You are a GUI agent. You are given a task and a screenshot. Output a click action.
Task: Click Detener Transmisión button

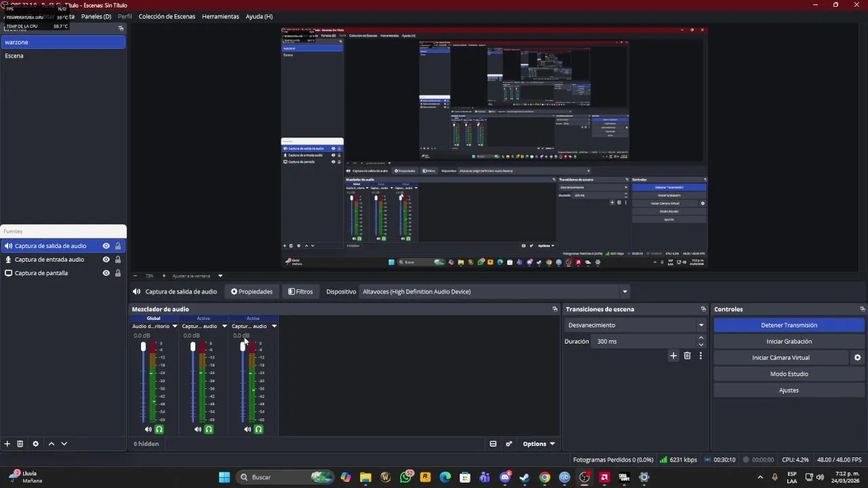point(789,325)
